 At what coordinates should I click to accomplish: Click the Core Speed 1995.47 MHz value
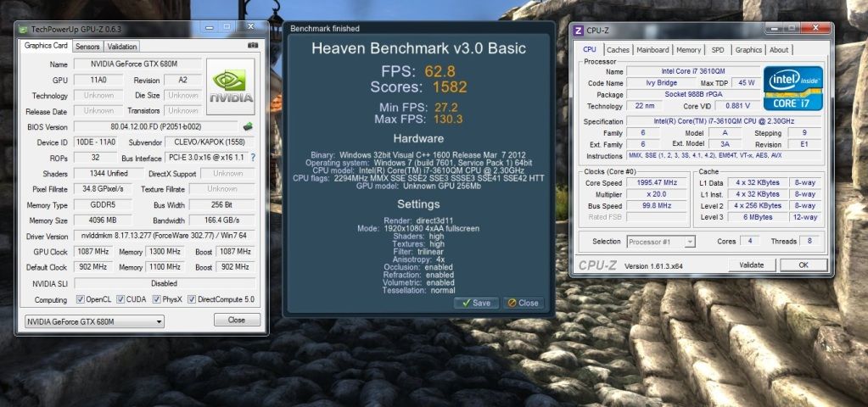point(657,182)
